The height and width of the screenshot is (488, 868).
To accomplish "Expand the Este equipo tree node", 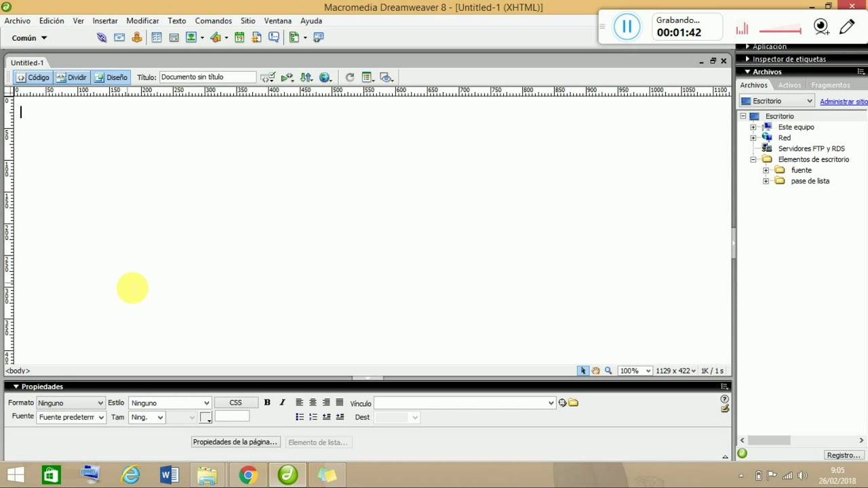I will [x=753, y=127].
